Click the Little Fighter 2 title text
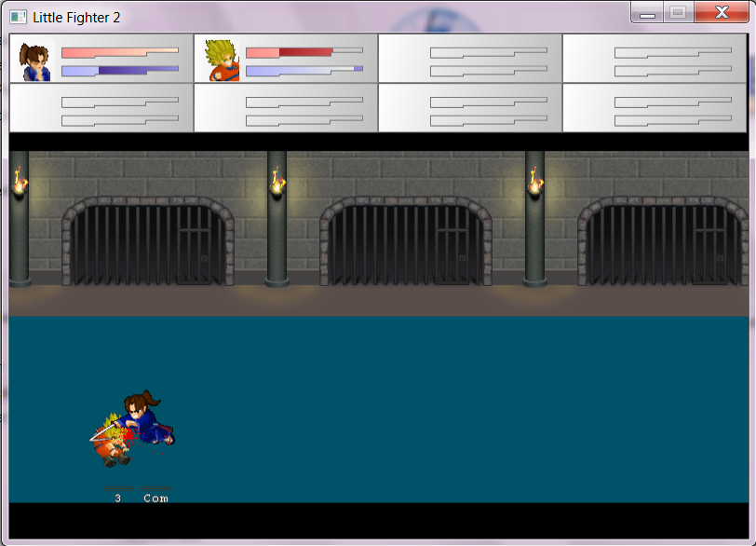This screenshot has height=546, width=756. (x=76, y=18)
